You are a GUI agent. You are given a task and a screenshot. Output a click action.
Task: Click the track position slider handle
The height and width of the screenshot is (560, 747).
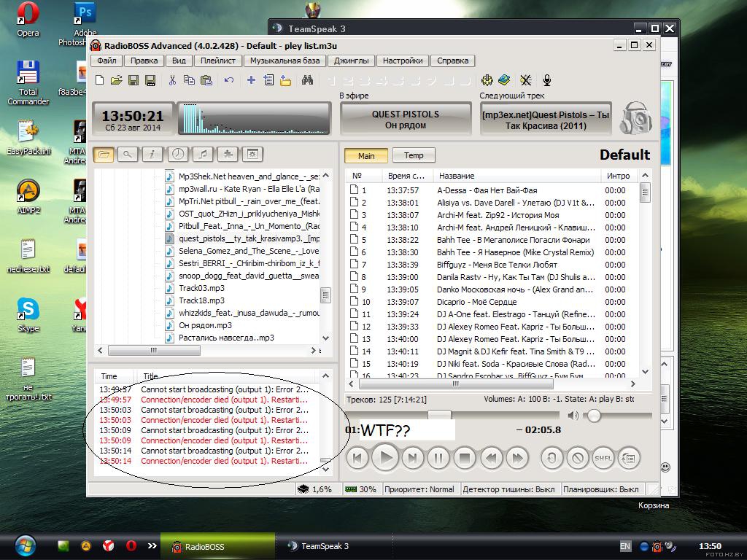[439, 415]
